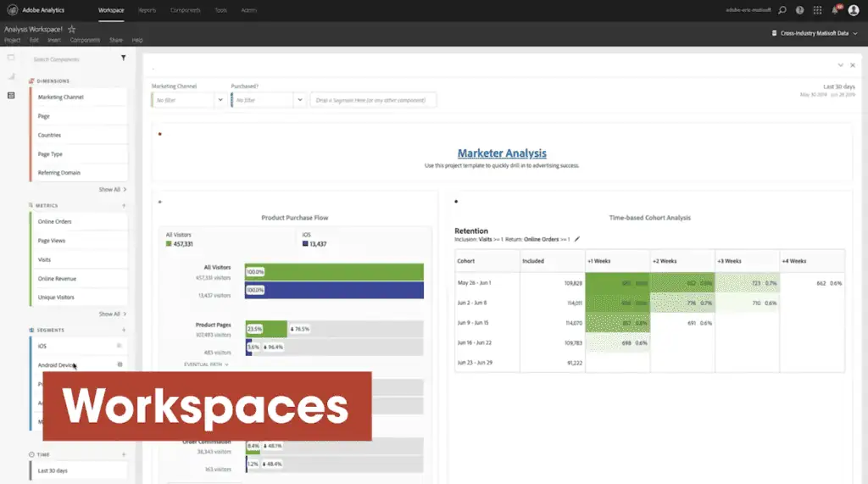Close the panel with the X icon
The width and height of the screenshot is (868, 484).
point(853,65)
